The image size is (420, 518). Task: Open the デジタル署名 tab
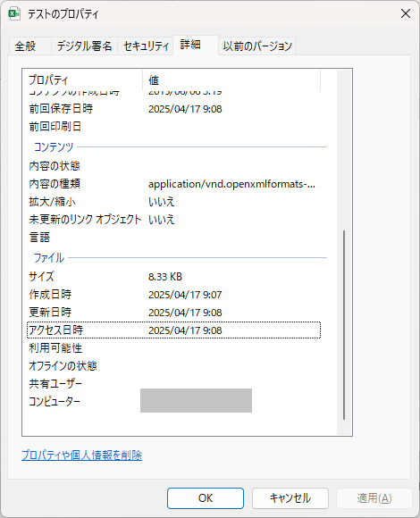pos(84,46)
